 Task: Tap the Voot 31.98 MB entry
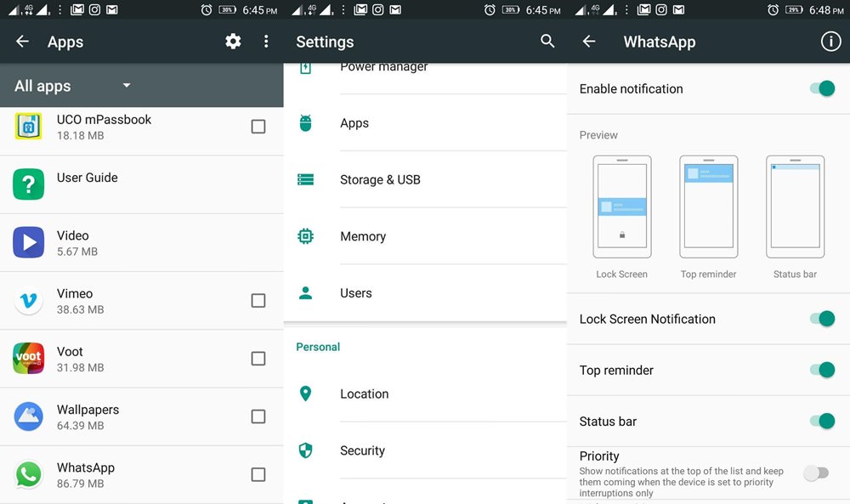click(141, 359)
